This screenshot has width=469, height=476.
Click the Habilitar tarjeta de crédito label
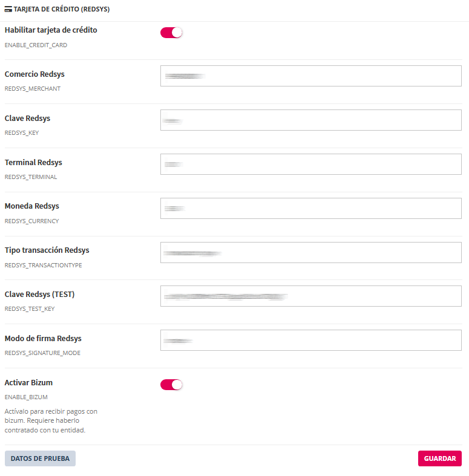click(51, 30)
